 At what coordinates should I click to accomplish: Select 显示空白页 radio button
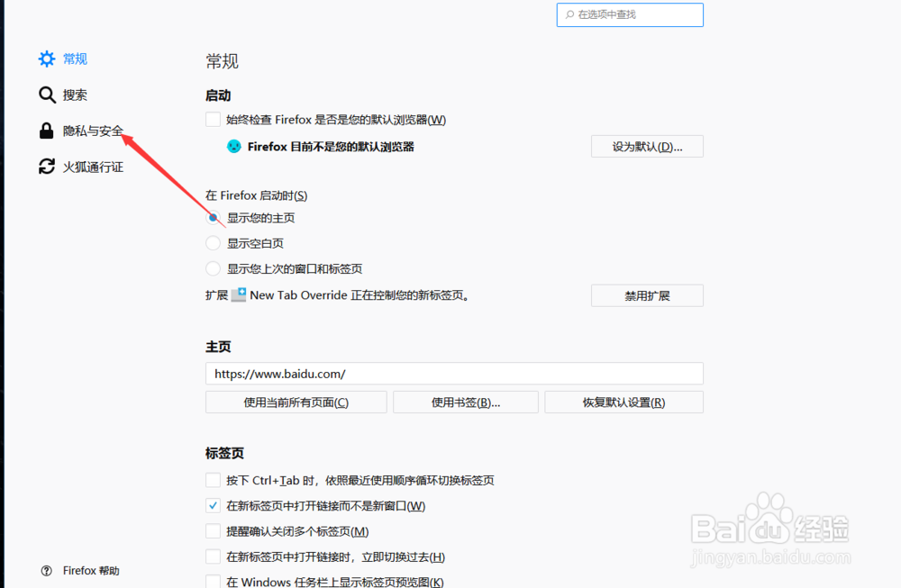point(214,243)
